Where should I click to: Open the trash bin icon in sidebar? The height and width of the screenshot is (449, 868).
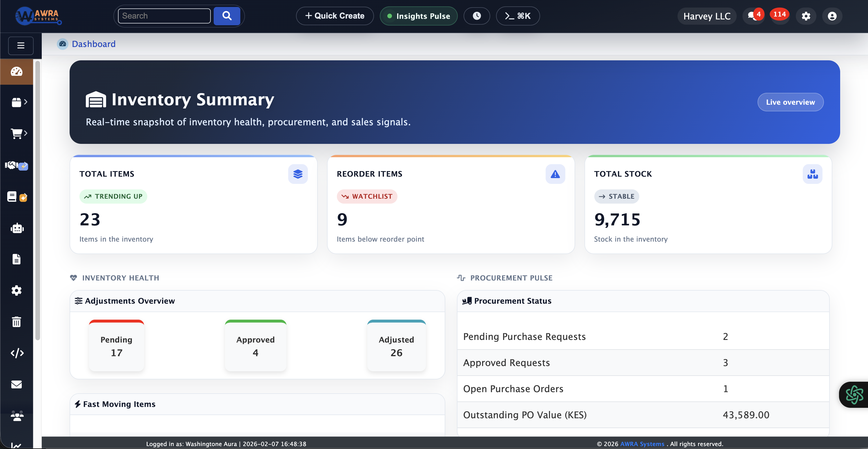pyautogui.click(x=17, y=322)
